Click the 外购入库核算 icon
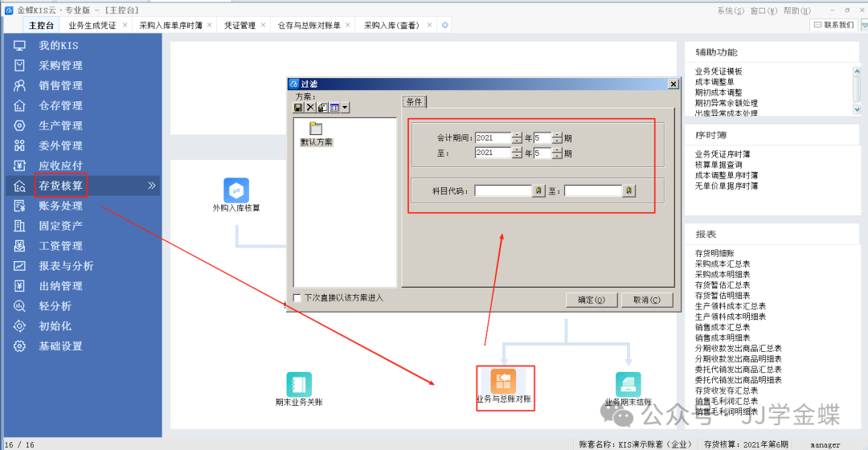 tap(236, 190)
